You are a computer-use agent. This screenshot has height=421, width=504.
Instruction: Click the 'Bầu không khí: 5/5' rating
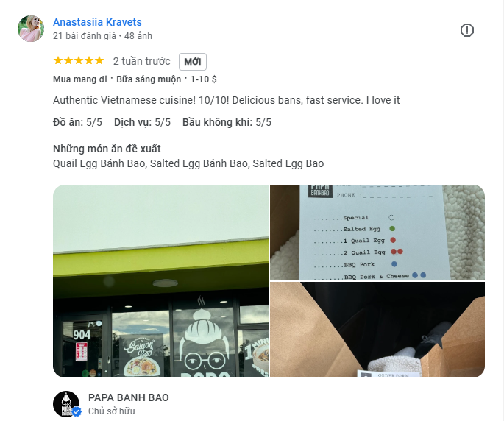click(x=227, y=122)
